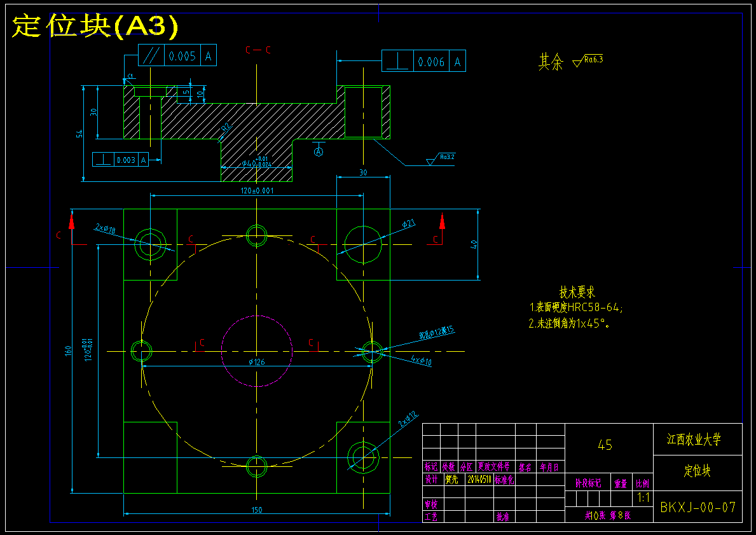Click the red C—C section view label
756x535 pixels.
tap(258, 50)
